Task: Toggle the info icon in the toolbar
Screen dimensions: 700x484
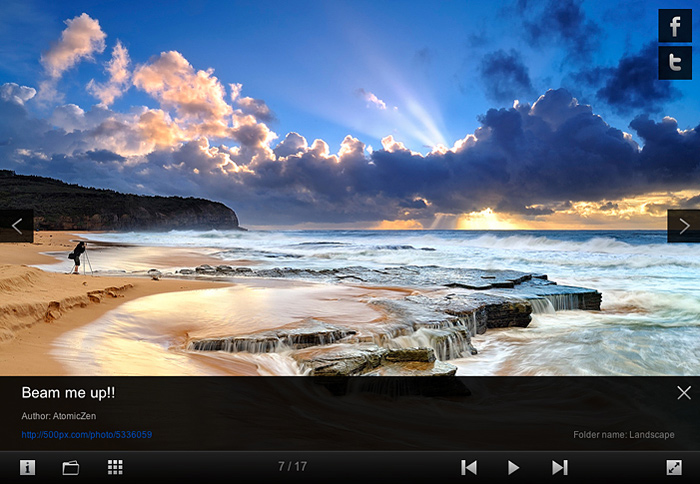Action: (27, 467)
